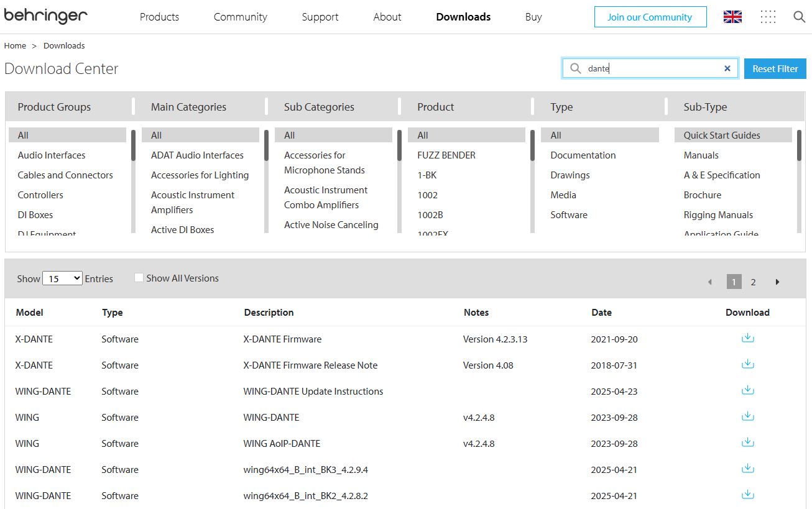Click the dante search input field
The height and width of the screenshot is (509, 812).
[651, 68]
